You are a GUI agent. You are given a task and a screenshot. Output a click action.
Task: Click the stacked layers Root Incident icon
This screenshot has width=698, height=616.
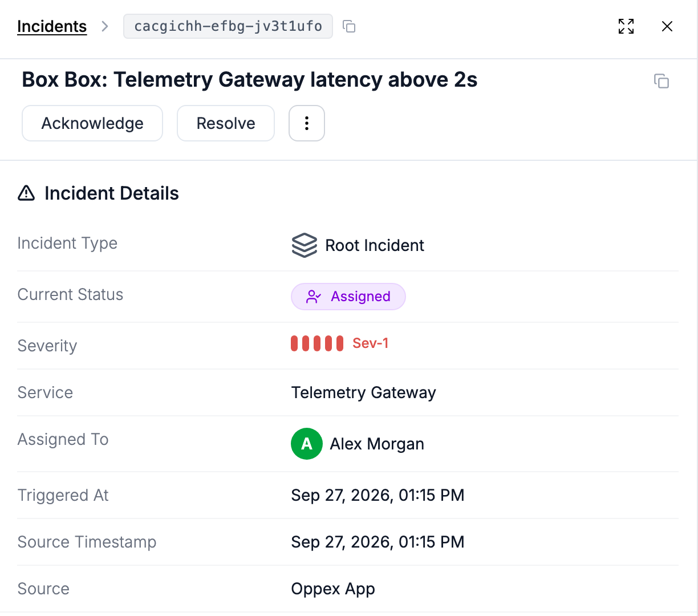coord(305,245)
